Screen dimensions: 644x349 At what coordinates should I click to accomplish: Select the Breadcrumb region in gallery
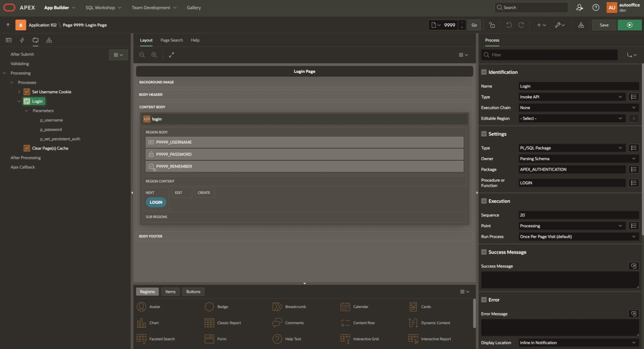(x=290, y=307)
